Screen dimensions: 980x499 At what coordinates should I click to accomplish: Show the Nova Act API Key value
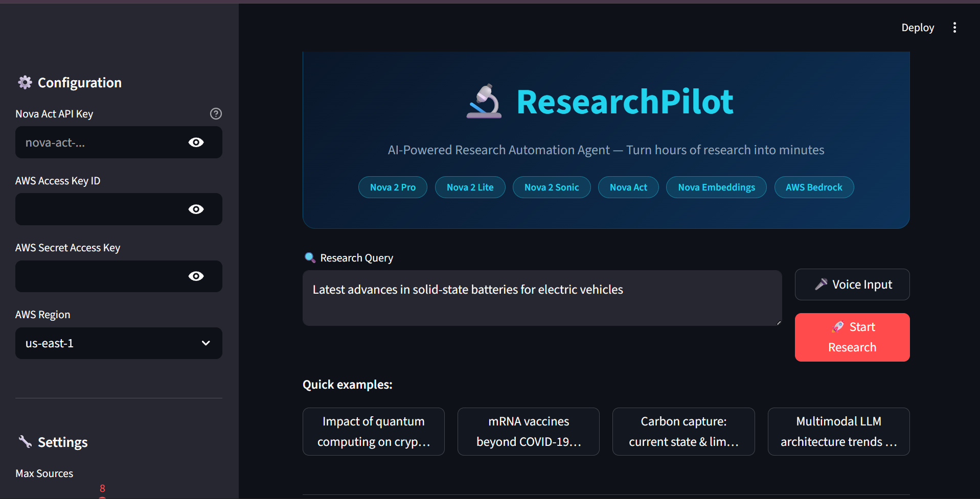pyautogui.click(x=196, y=142)
